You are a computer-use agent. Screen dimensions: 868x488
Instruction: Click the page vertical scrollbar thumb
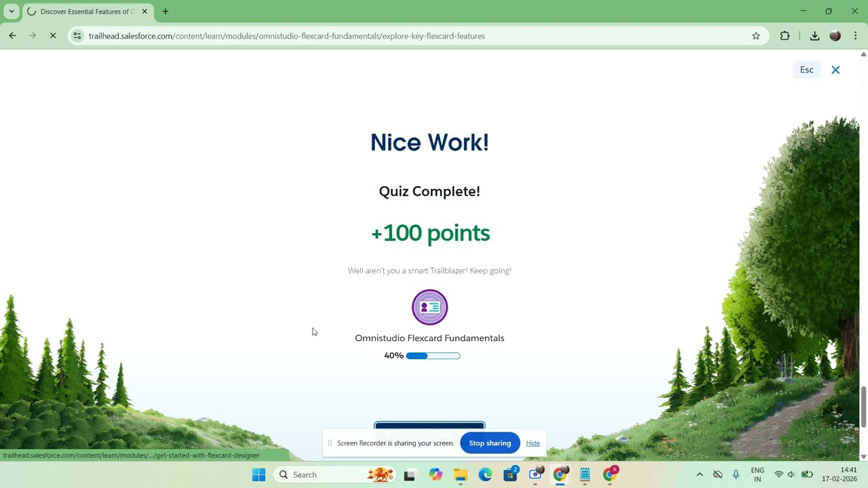(863, 407)
